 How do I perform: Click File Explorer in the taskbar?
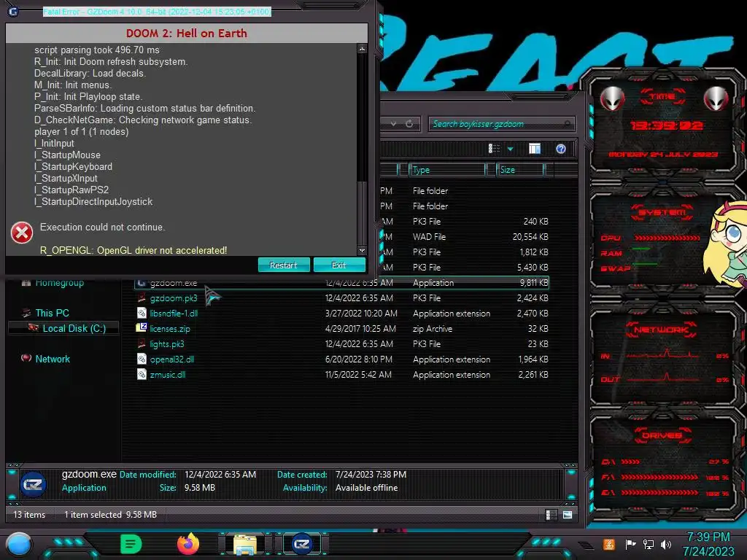(x=245, y=544)
